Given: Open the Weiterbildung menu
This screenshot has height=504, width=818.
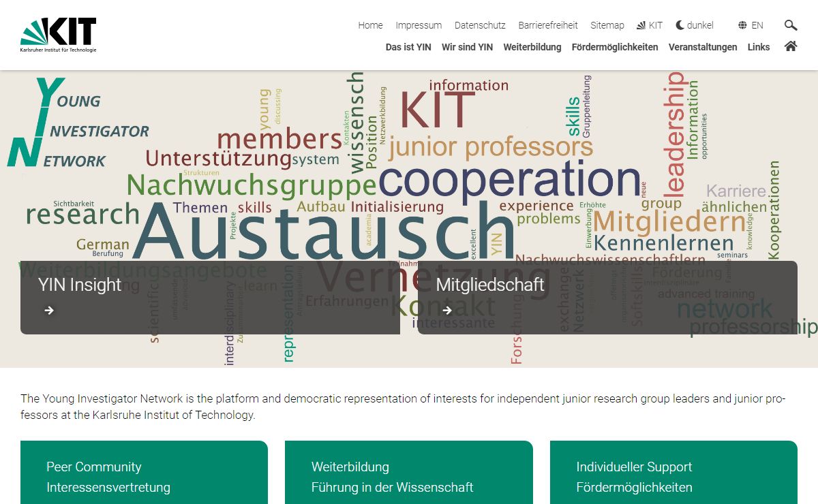Looking at the screenshot, I should coord(532,47).
